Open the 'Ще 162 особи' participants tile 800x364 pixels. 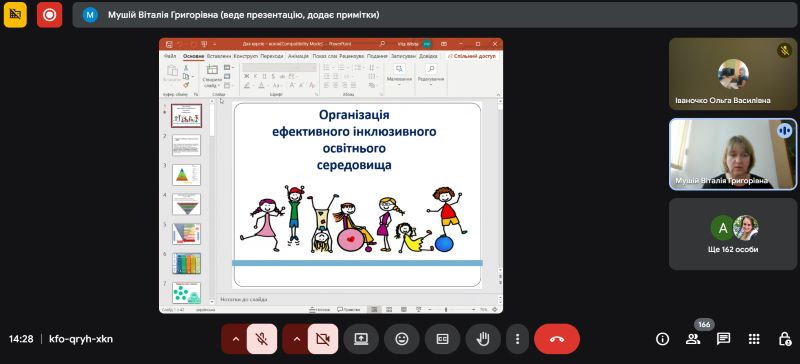733,234
